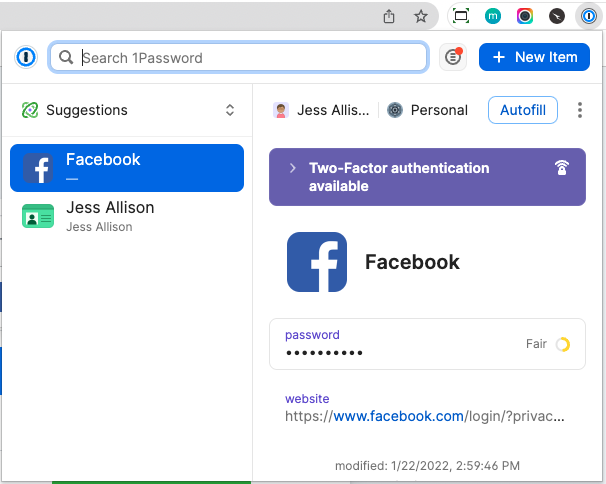Click the Facebook item title in details
This screenshot has height=484, width=606.
tap(412, 262)
